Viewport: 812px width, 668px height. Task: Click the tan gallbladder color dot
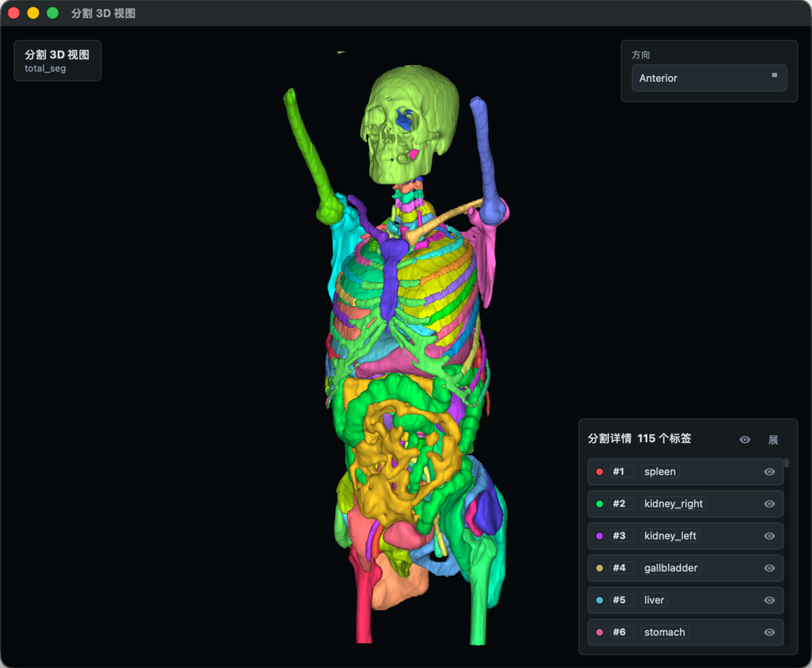tap(600, 568)
